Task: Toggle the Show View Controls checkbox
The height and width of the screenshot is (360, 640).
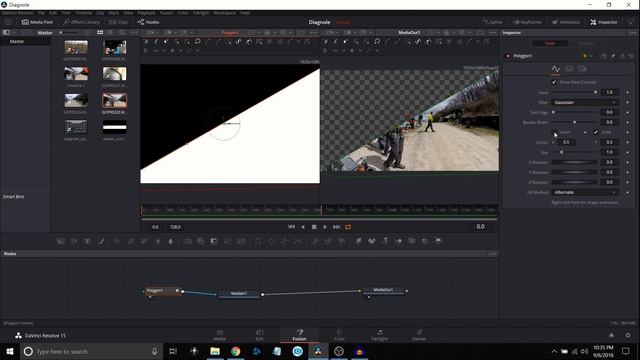Action: click(554, 82)
